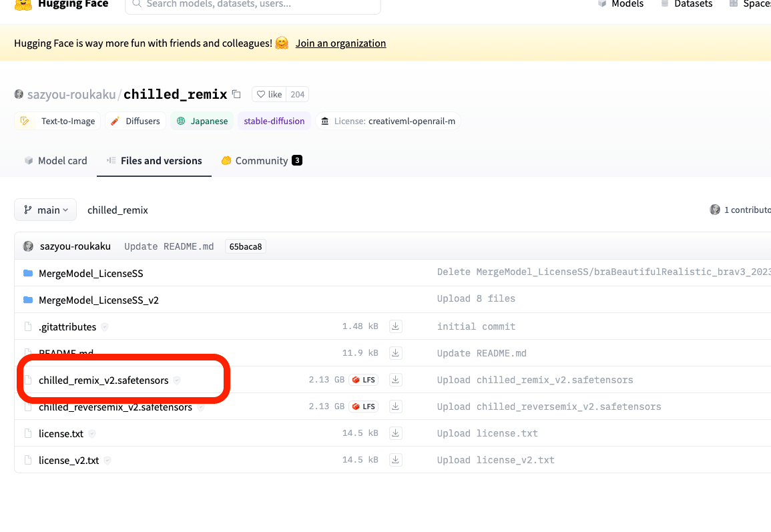Open the Community tab
This screenshot has height=532, width=771.
pos(261,161)
